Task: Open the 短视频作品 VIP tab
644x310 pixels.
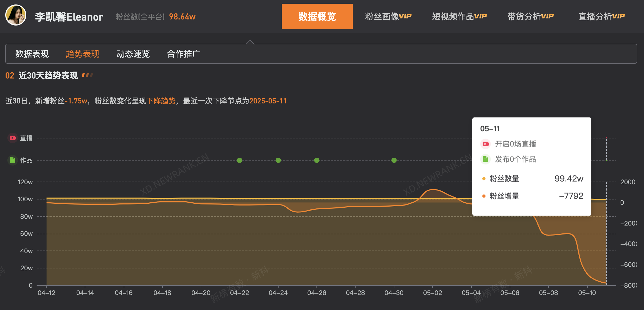Action: (459, 16)
